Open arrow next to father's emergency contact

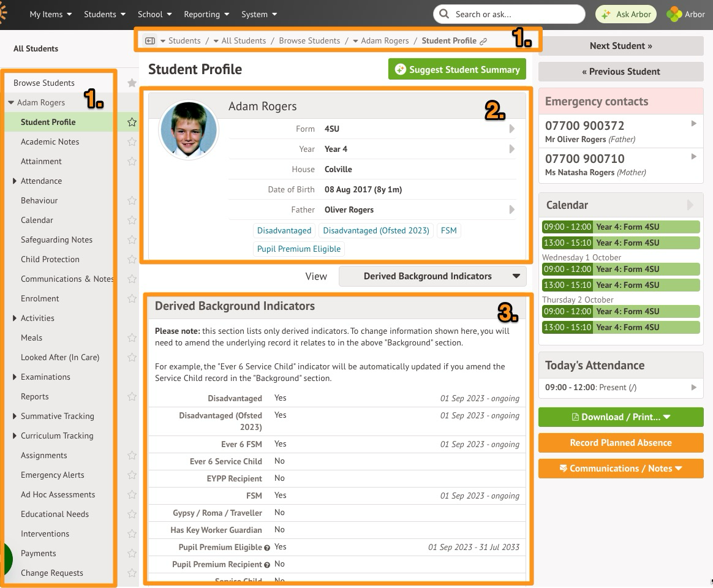pyautogui.click(x=693, y=124)
